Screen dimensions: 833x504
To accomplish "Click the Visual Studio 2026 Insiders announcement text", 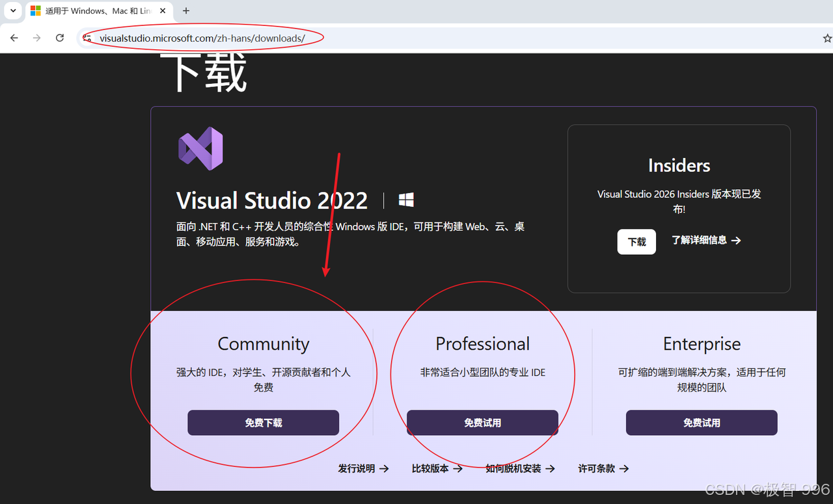I will click(x=679, y=202).
